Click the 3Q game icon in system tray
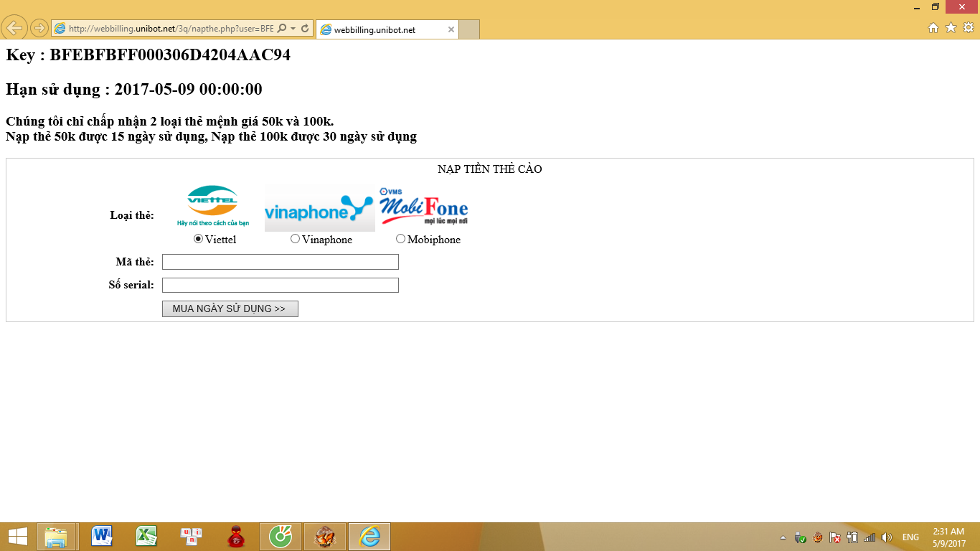 point(818,537)
